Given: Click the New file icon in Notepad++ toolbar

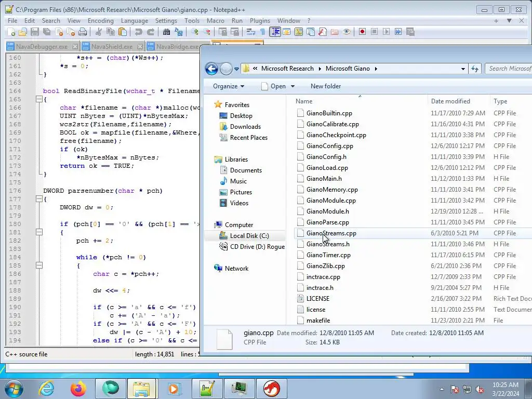Looking at the screenshot, I should (11, 32).
